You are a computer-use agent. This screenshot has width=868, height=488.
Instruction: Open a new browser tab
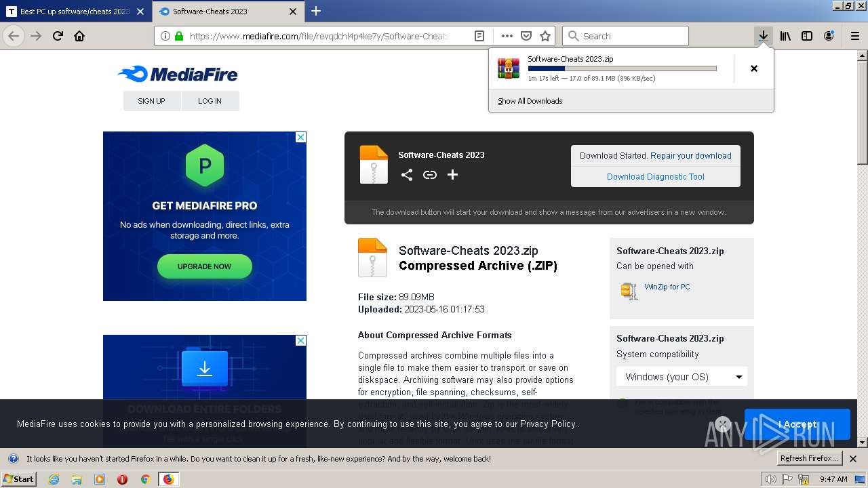tap(316, 11)
